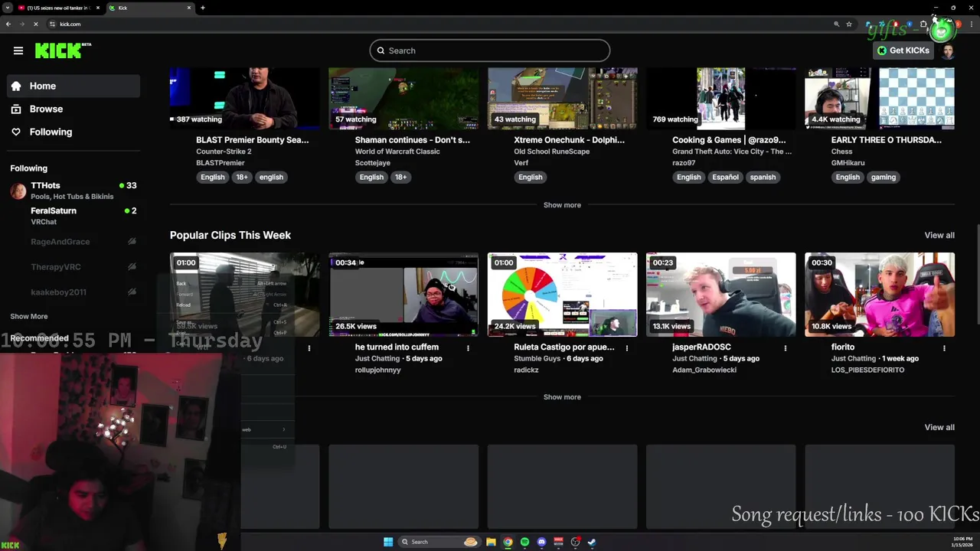980x551 pixels.
Task: Click View all for the lower section
Action: [x=939, y=427]
